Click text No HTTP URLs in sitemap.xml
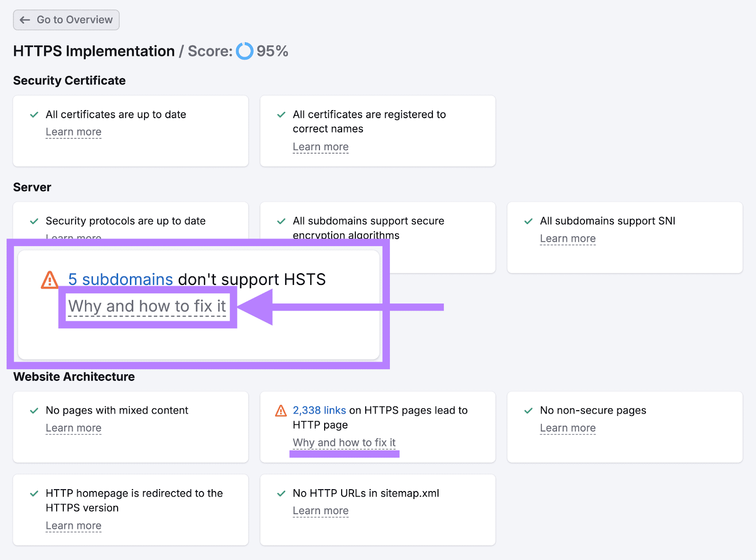Image resolution: width=756 pixels, height=560 pixels. pos(366,493)
